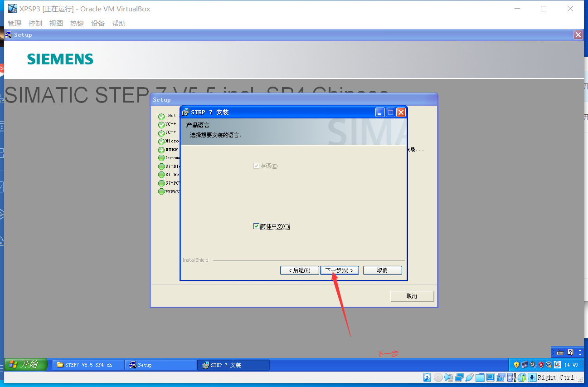Click the arrow icon beside the STEP component
The width and height of the screenshot is (588, 387).
[x=161, y=150]
